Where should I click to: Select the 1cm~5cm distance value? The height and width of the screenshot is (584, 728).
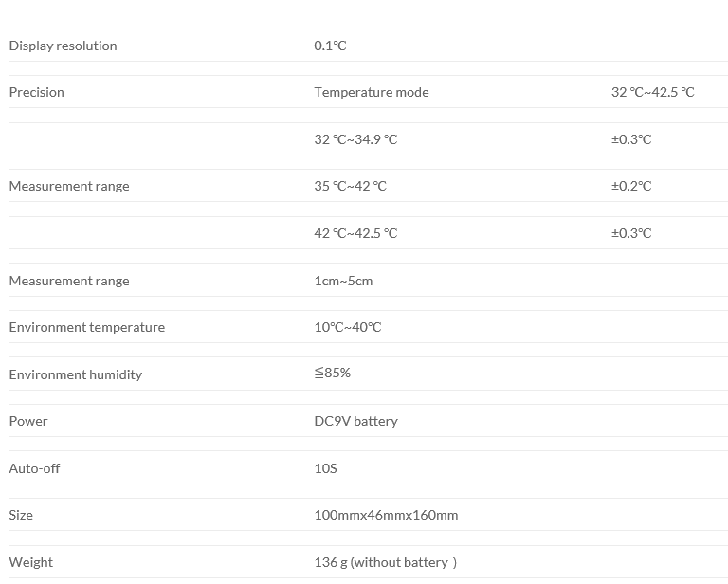coord(343,281)
